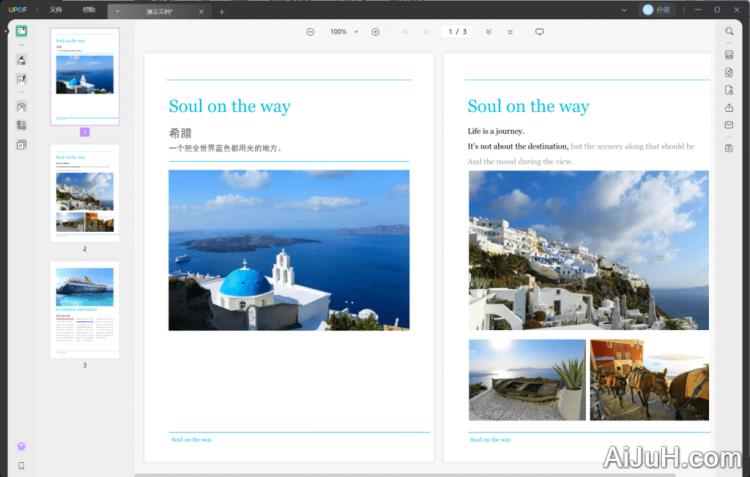
Task: Zoom out with the minus button
Action: tap(310, 32)
